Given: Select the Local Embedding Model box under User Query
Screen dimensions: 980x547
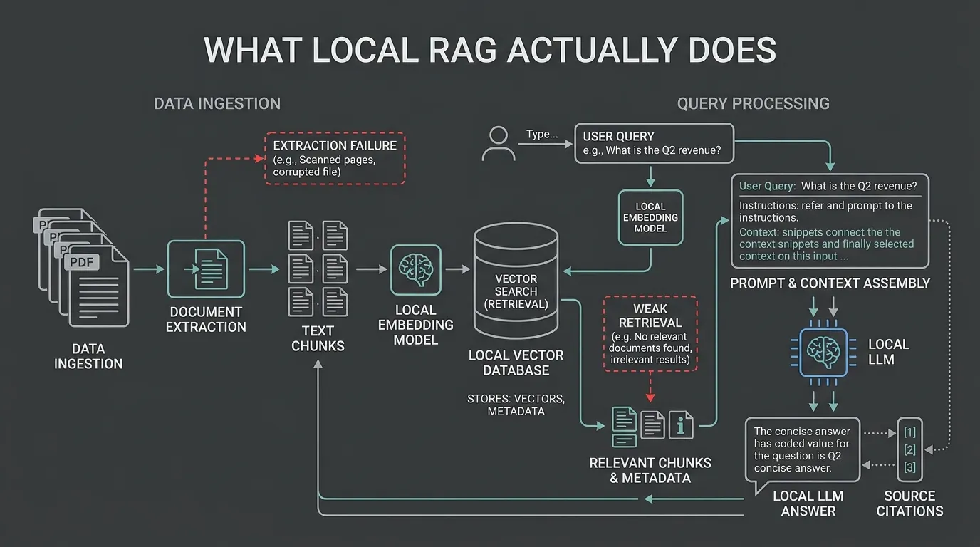Looking at the screenshot, I should click(x=650, y=217).
